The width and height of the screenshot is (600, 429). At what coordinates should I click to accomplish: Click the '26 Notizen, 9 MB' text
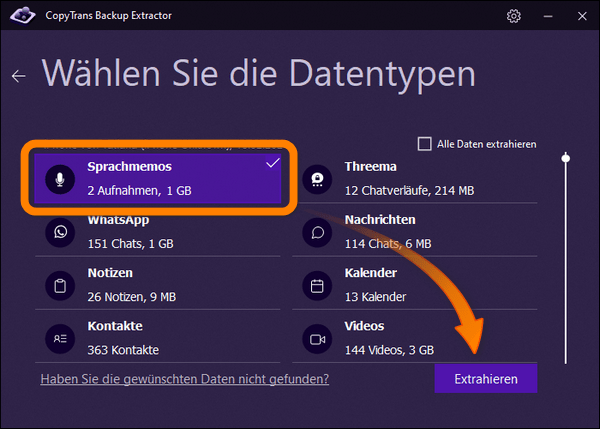(132, 297)
